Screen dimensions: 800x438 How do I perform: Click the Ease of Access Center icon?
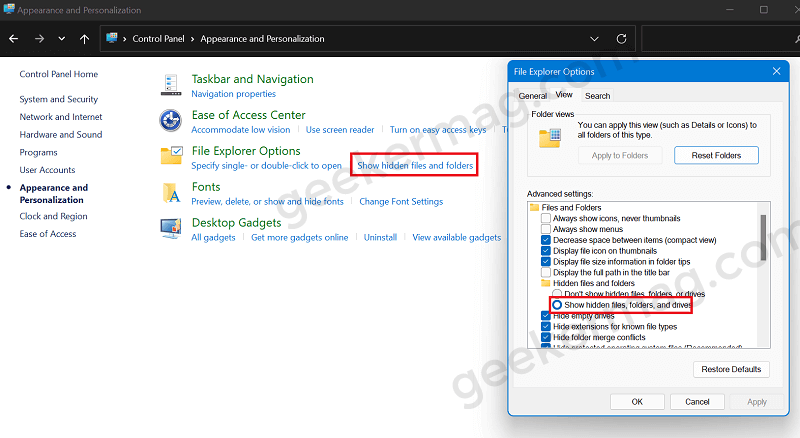point(170,120)
